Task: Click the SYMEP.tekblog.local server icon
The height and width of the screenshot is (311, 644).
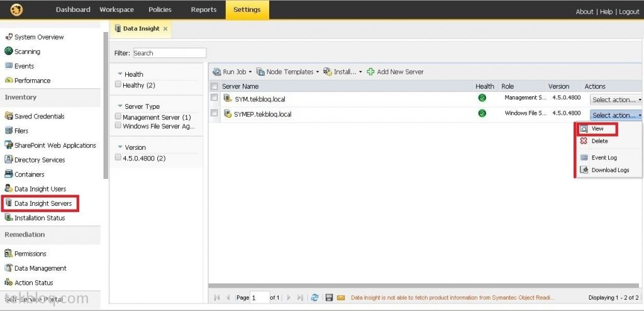Action: pos(228,114)
